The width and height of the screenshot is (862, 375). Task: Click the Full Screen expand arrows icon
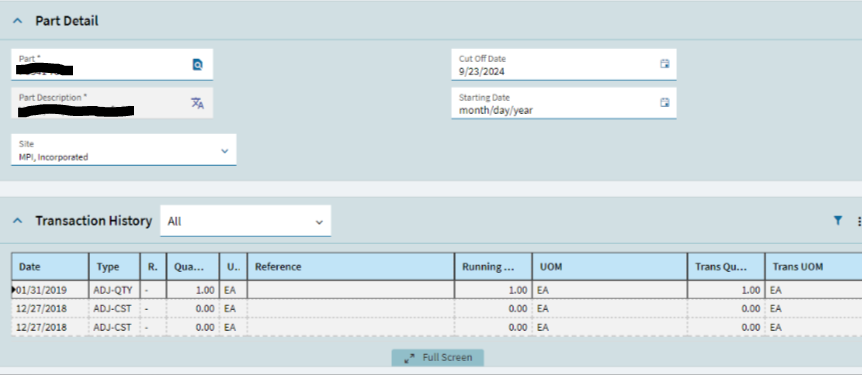click(x=409, y=358)
